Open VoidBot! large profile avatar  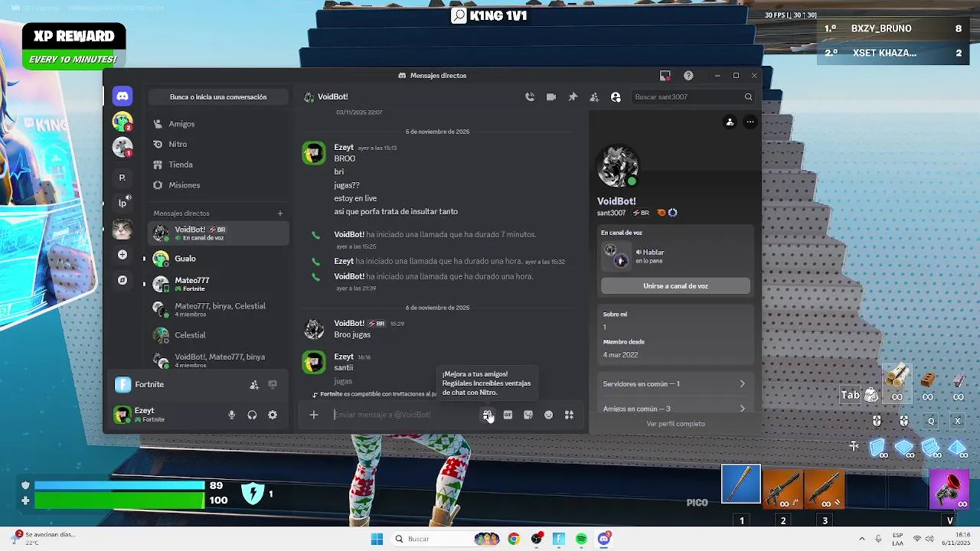tap(617, 166)
